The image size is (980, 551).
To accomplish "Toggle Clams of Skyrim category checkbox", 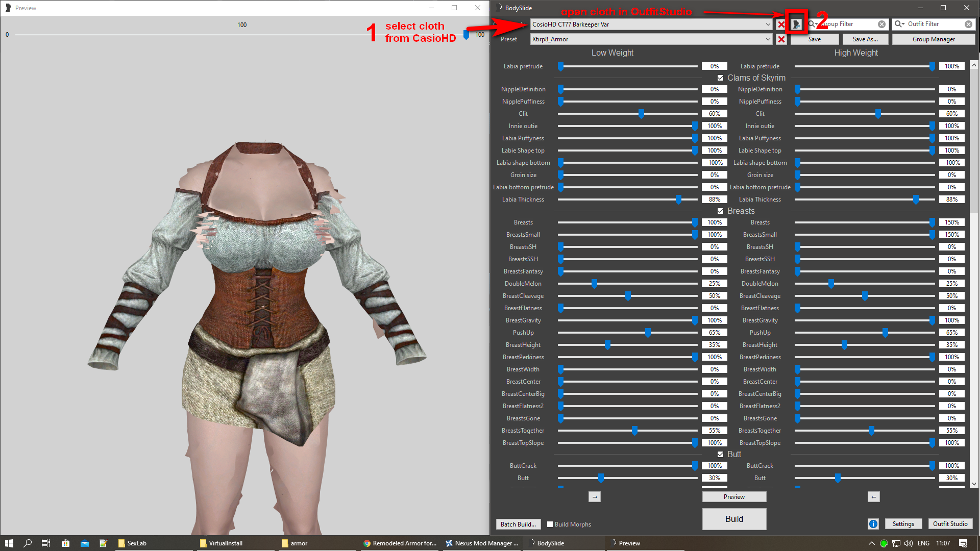I will tap(720, 78).
